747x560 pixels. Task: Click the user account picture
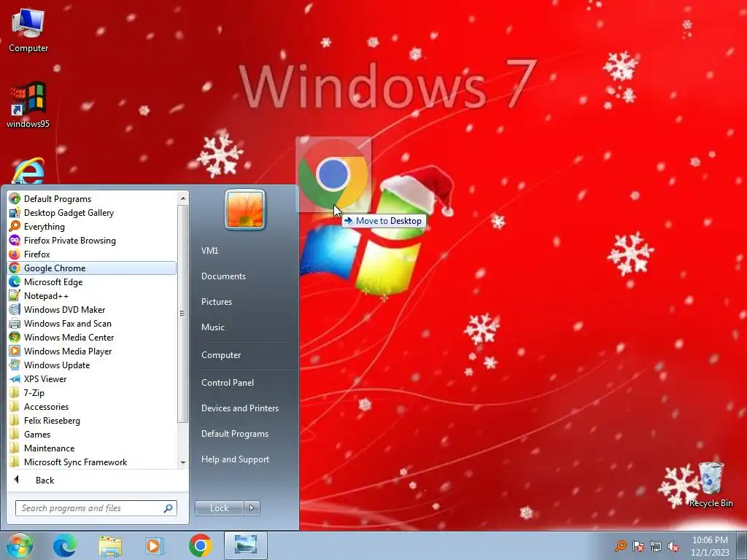click(245, 209)
